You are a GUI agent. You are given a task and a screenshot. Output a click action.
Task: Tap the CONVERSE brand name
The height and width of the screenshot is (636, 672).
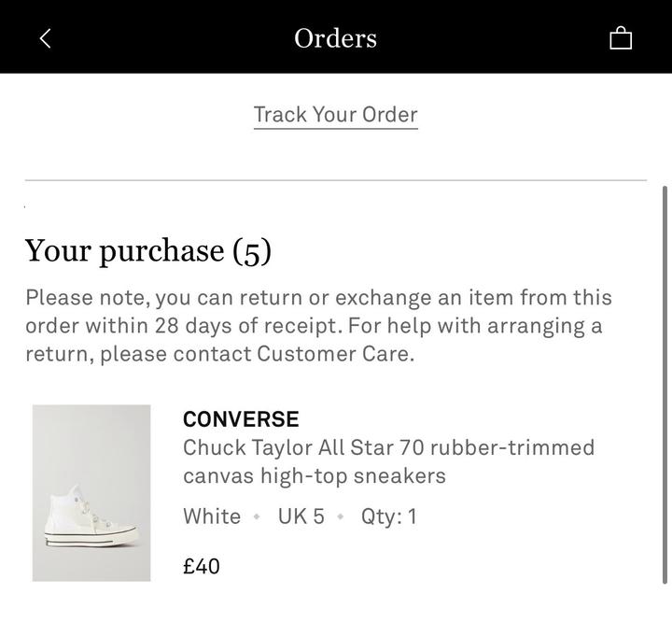241,419
